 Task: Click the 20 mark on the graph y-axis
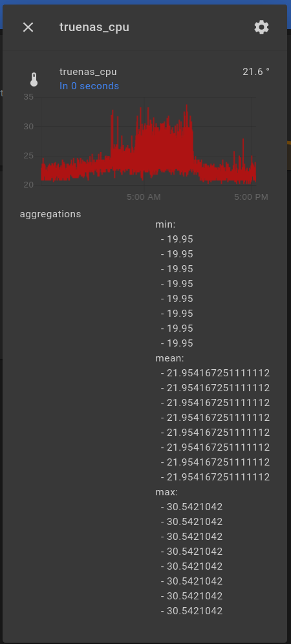28,185
